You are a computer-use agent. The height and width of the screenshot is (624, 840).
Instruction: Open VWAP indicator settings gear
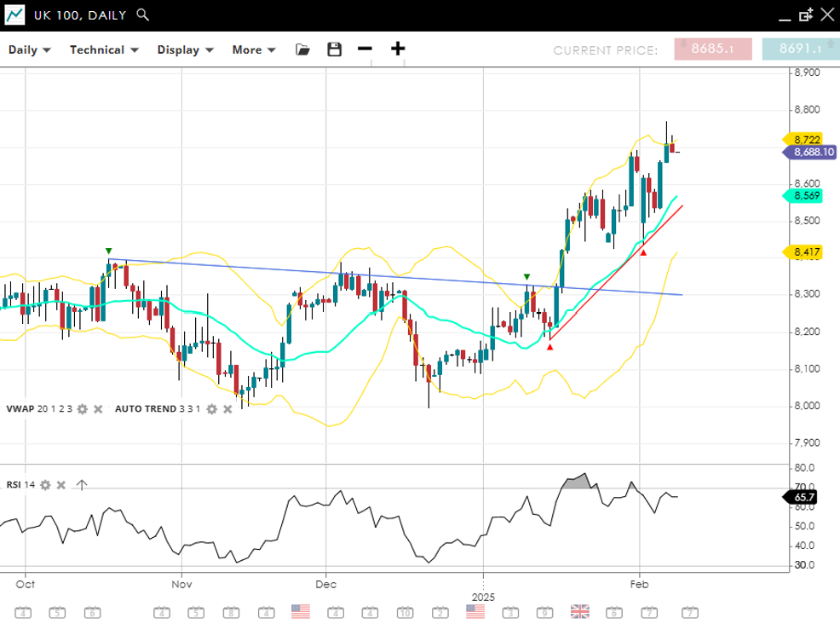83,409
